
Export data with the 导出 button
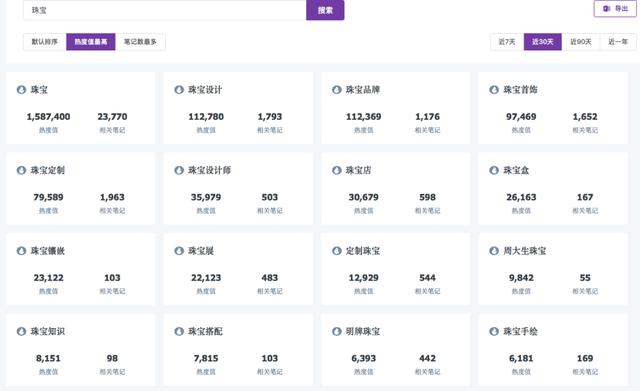(x=615, y=9)
